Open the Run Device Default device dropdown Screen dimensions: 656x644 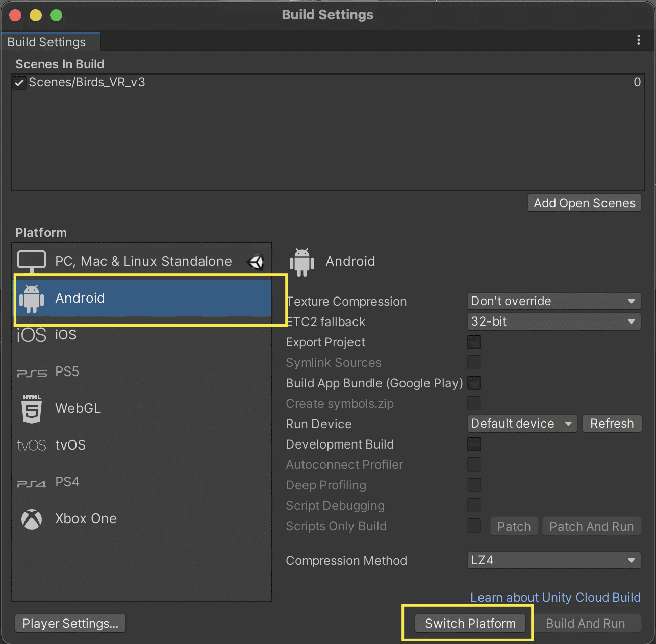point(522,424)
